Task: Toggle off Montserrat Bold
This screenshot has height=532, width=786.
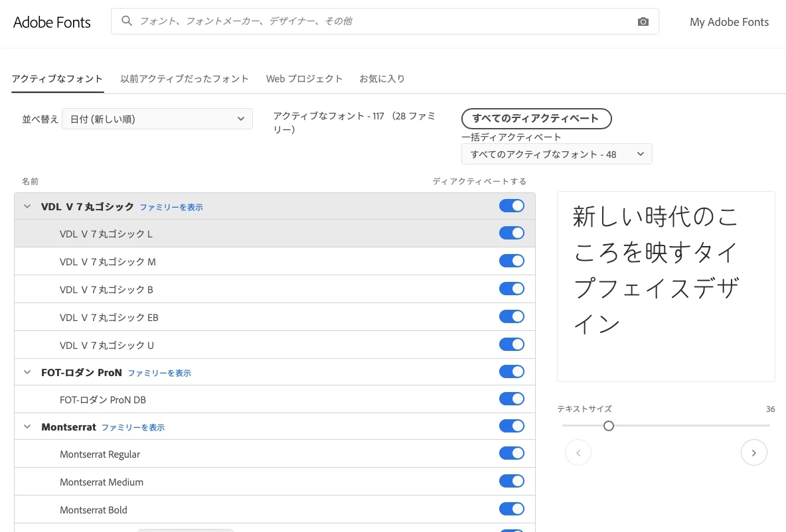Action: 512,509
